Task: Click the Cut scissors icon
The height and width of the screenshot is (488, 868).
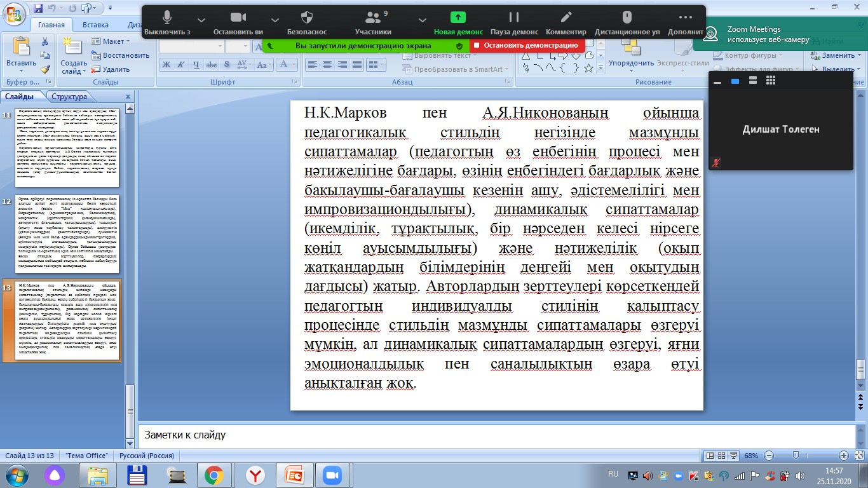Action: [x=45, y=41]
